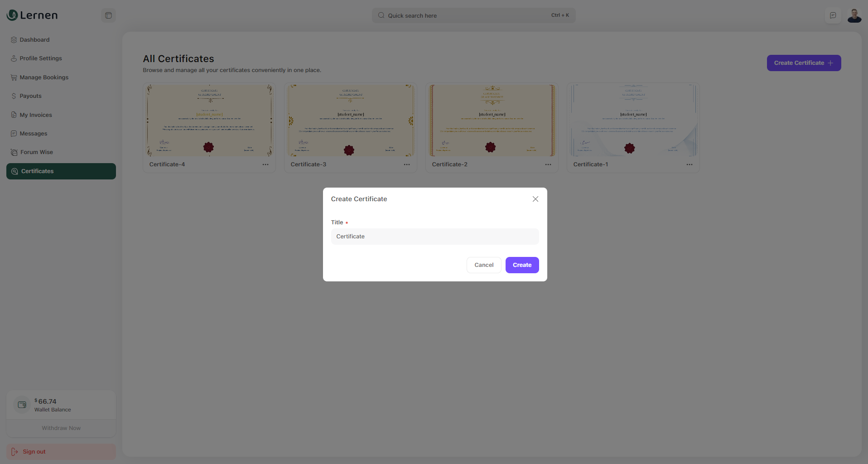Expand the Certificate-3 three-dot menu

pyautogui.click(x=407, y=164)
